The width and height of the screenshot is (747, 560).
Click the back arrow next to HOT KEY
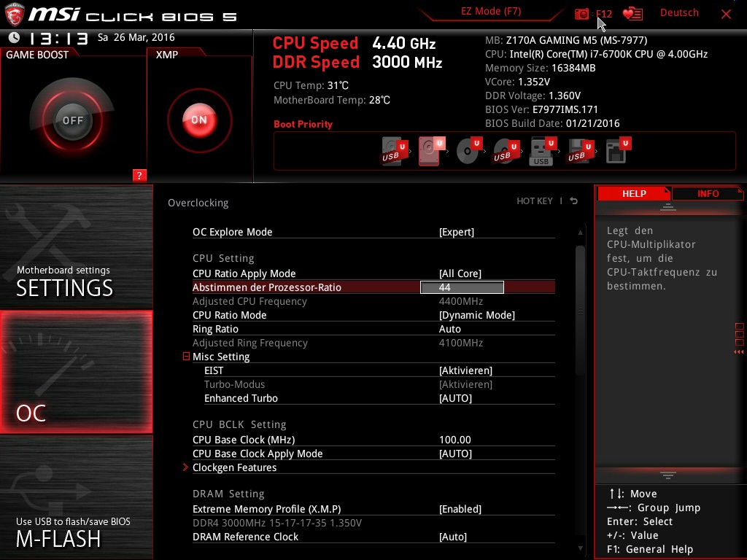(574, 201)
